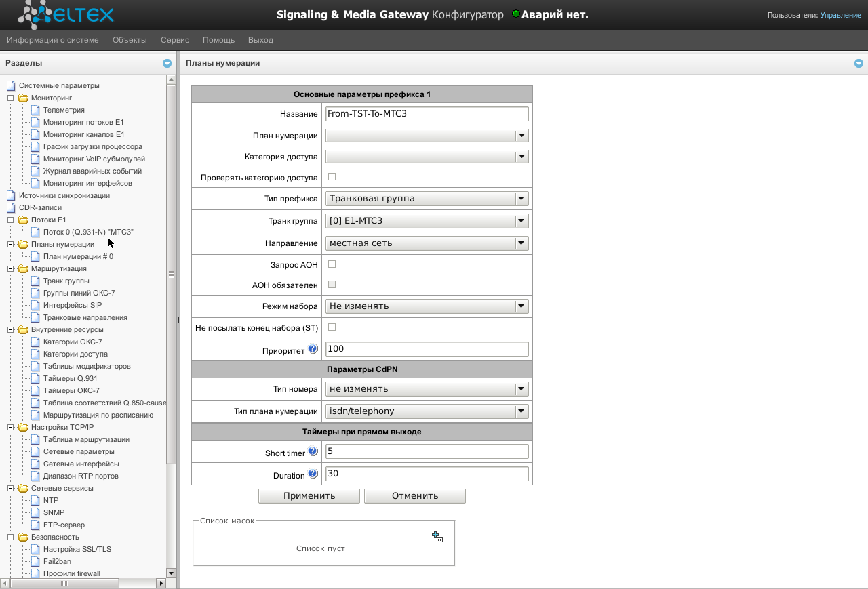This screenshot has height=589, width=868.
Task: Open План нумерации # 0 in tree
Action: point(78,257)
